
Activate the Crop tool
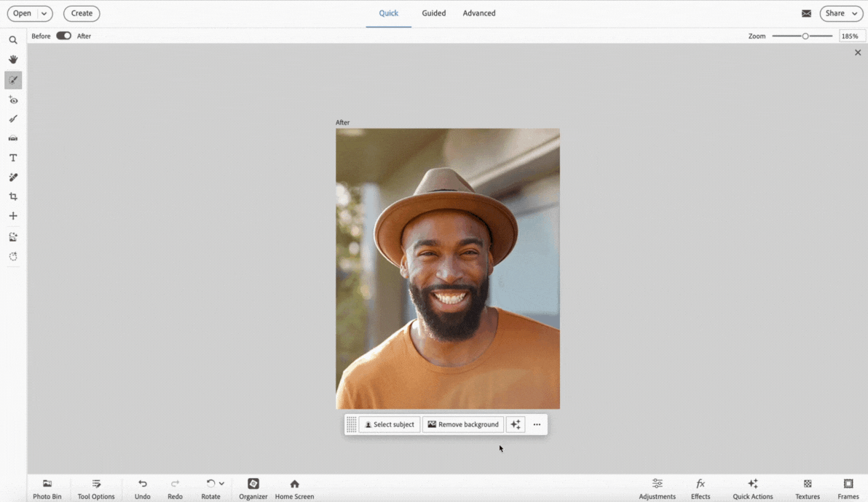pos(13,196)
